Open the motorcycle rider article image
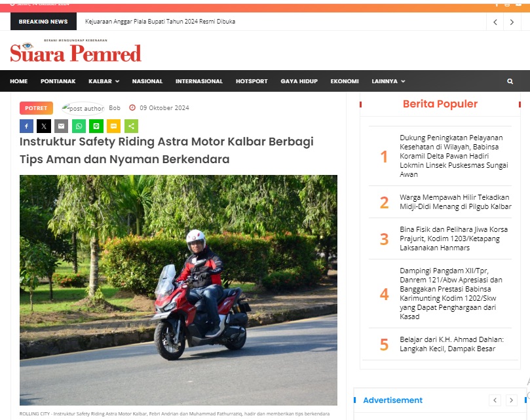This screenshot has height=420, width=530. [x=178, y=290]
